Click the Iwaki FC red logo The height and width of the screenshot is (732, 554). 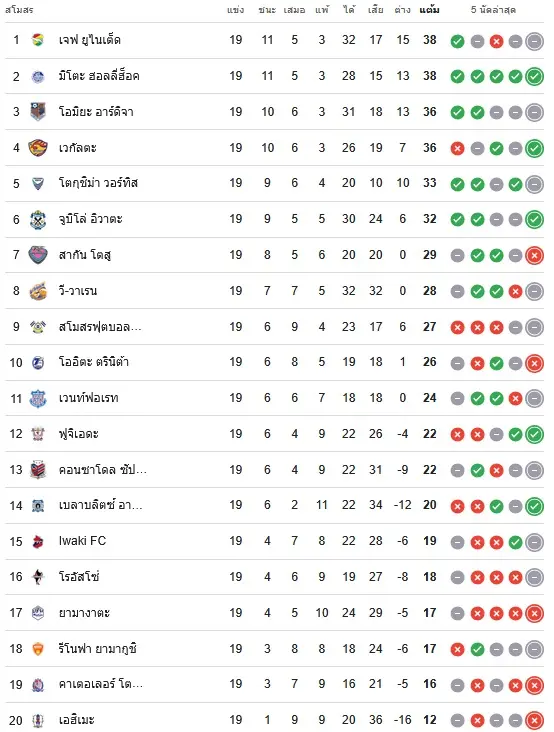(38, 542)
